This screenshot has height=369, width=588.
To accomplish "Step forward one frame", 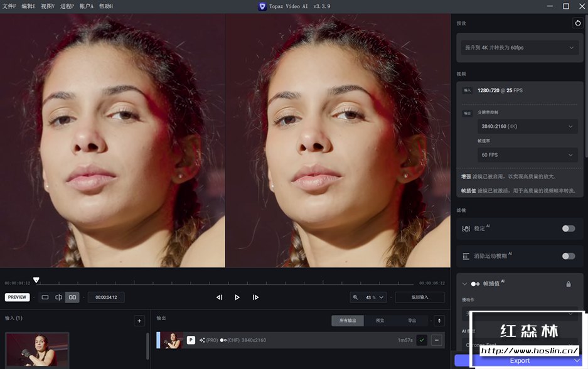I will click(x=255, y=297).
